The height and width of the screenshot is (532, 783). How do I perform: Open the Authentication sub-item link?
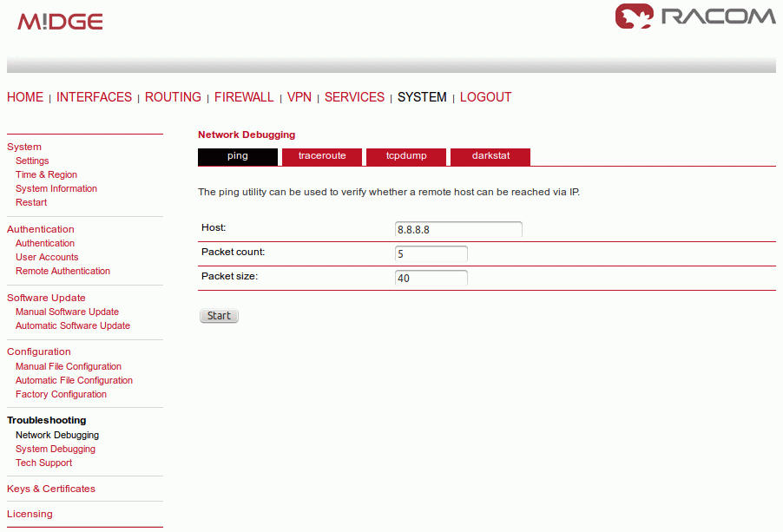(45, 243)
